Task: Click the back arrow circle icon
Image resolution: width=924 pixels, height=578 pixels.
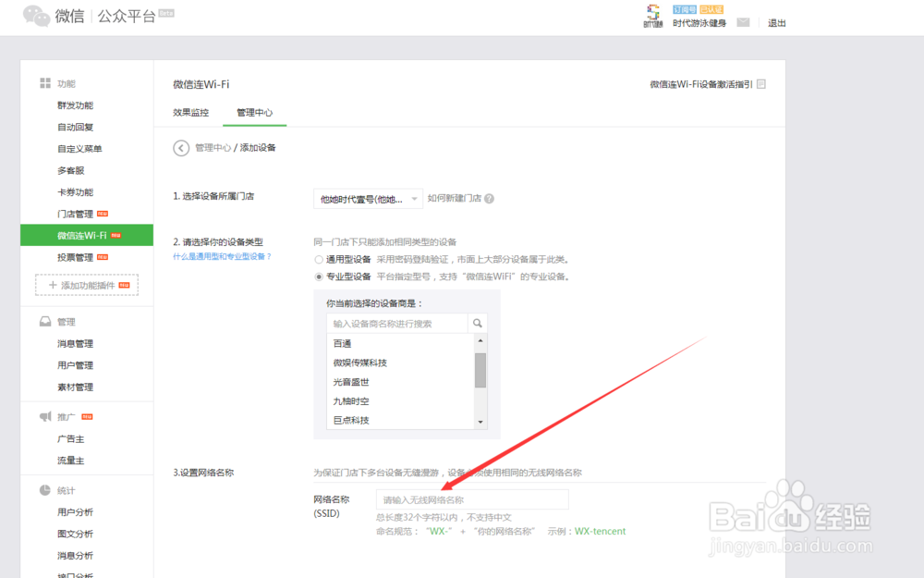Action: 181,148
